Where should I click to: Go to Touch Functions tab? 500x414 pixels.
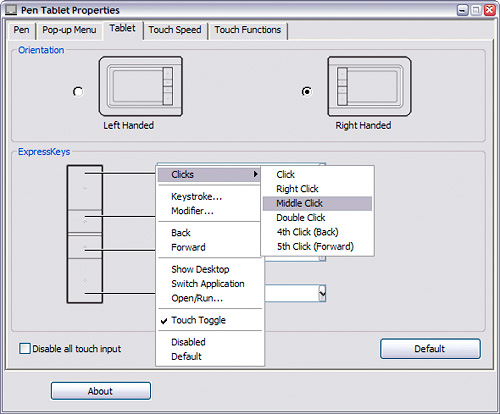tap(248, 30)
